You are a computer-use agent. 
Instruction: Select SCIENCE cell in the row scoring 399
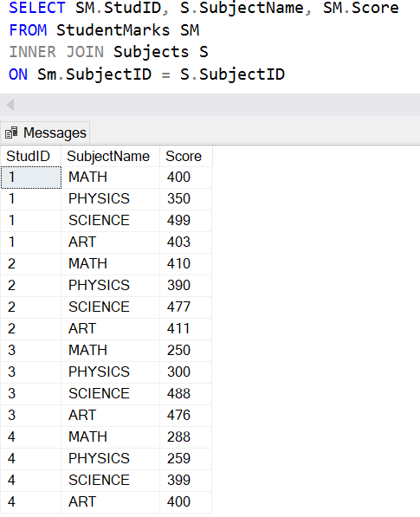(x=111, y=481)
